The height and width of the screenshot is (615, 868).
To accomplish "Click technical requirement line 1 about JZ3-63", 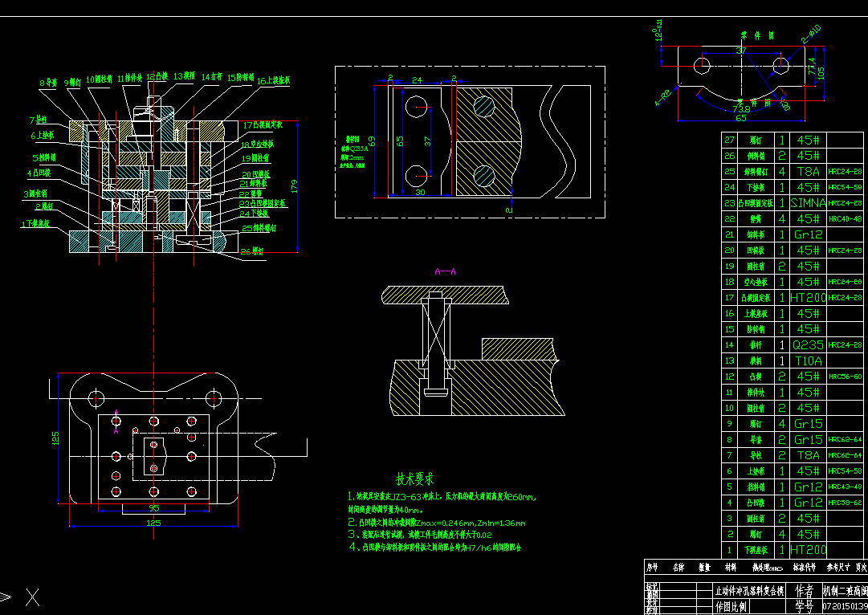I will [442, 496].
